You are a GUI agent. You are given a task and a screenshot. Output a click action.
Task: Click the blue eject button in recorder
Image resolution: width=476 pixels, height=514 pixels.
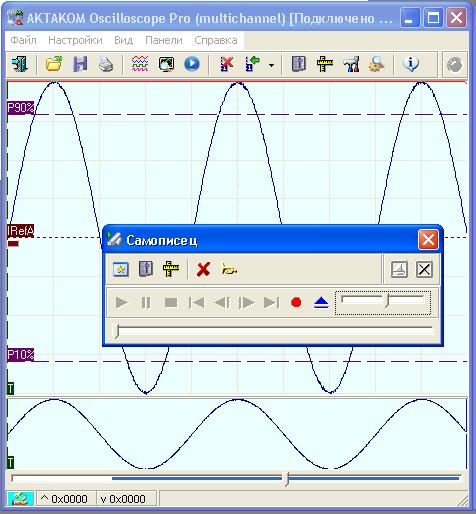(x=321, y=303)
